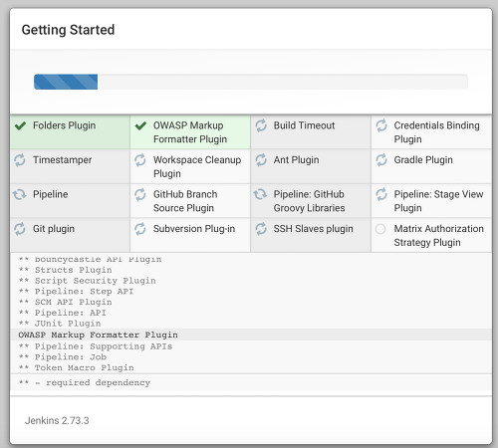This screenshot has width=498, height=448.
Task: Click installing icon beside Pipeline: GitHub Groovy Libraries
Action: (x=260, y=194)
